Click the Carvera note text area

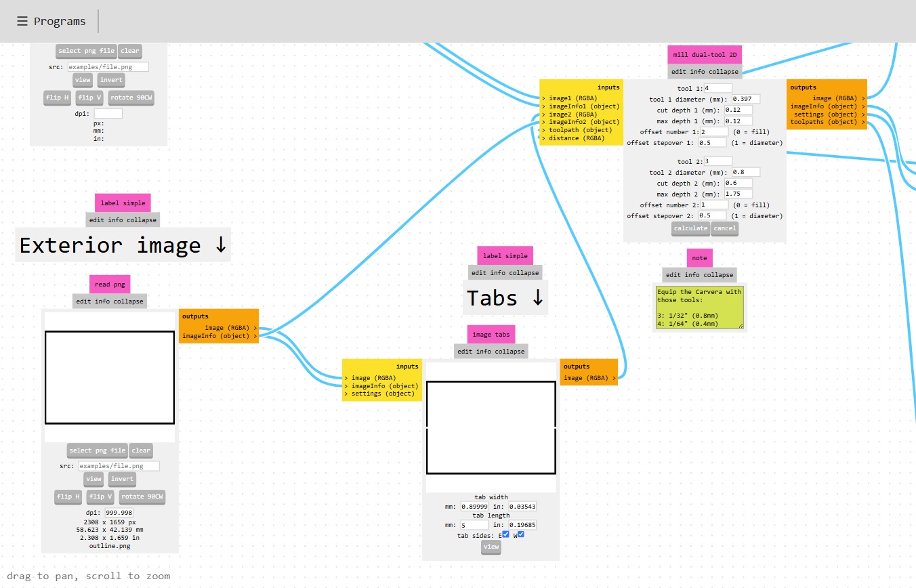click(699, 308)
